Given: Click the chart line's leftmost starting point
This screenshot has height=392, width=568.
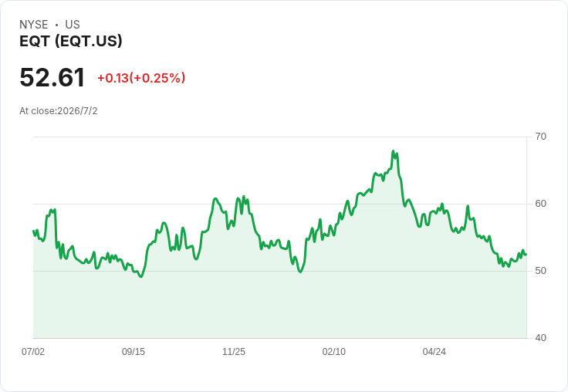Looking at the screenshot, I should point(33,231).
